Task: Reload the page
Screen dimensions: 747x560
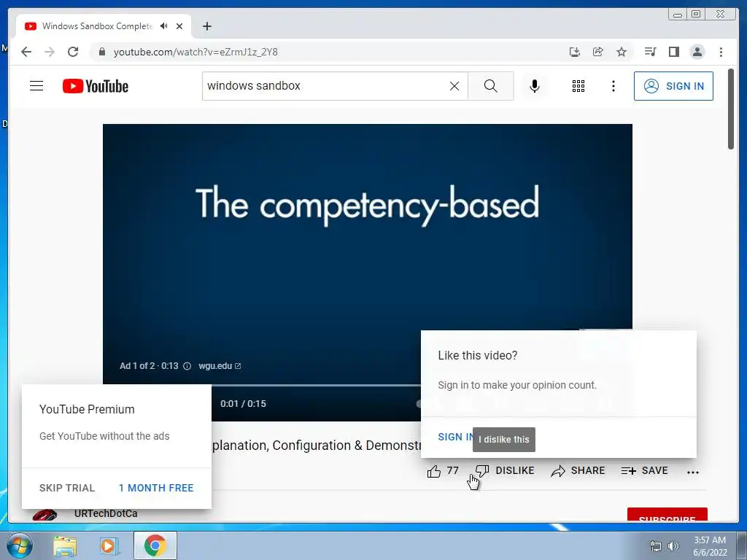Action: 73,52
